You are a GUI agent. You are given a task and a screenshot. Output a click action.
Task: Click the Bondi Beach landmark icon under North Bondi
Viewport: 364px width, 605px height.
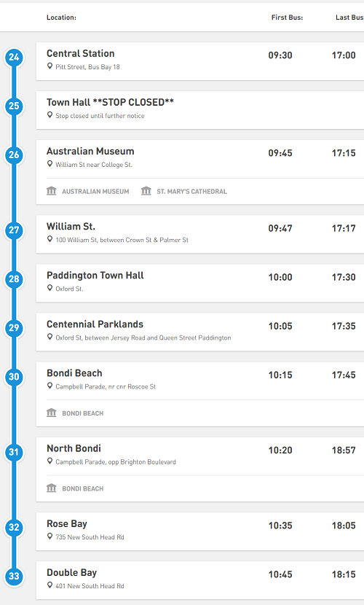(x=52, y=488)
